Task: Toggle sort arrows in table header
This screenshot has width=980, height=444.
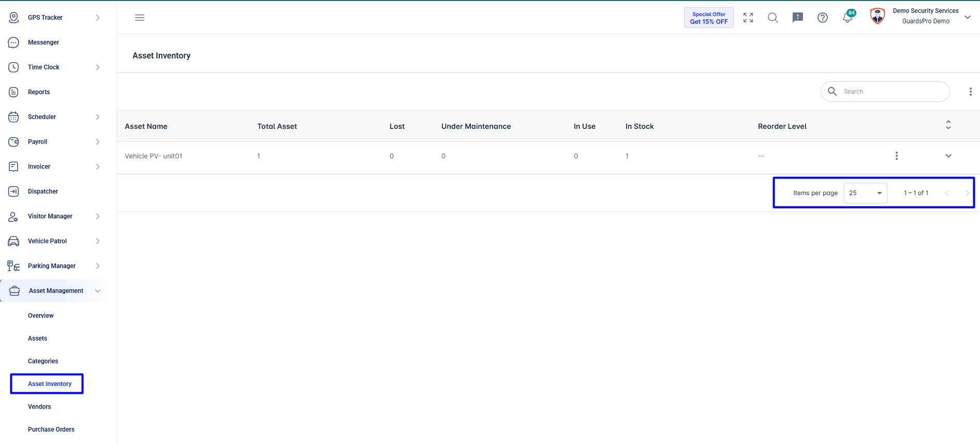Action: pyautogui.click(x=948, y=125)
